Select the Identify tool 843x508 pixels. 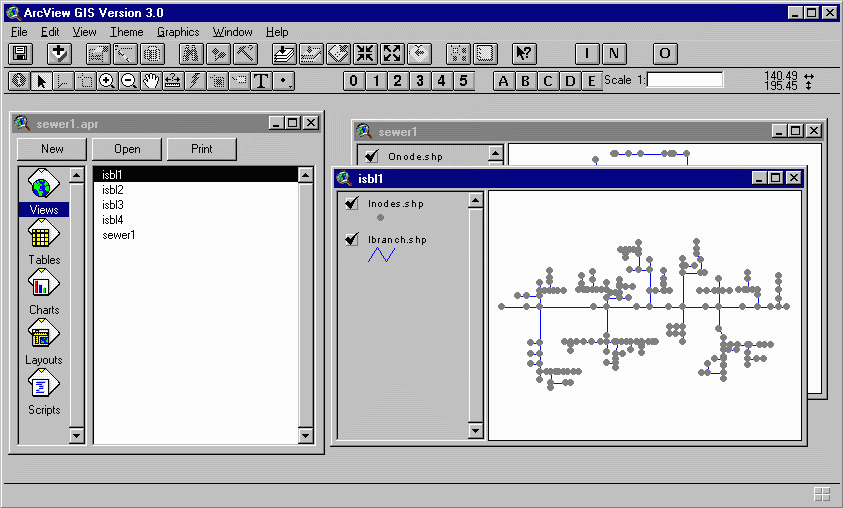(x=19, y=81)
